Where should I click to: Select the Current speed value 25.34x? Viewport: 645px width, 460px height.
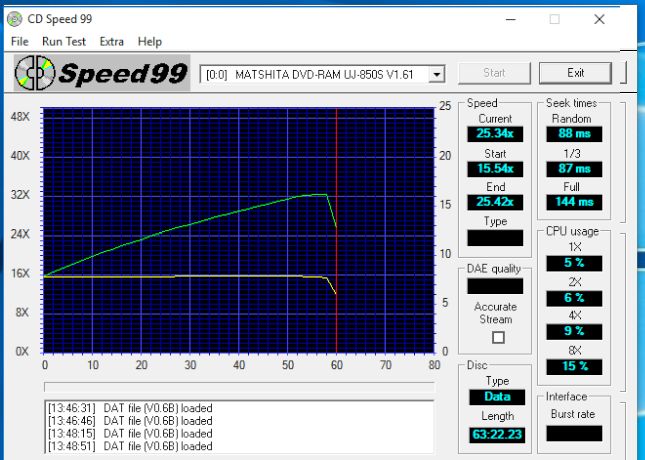point(495,134)
